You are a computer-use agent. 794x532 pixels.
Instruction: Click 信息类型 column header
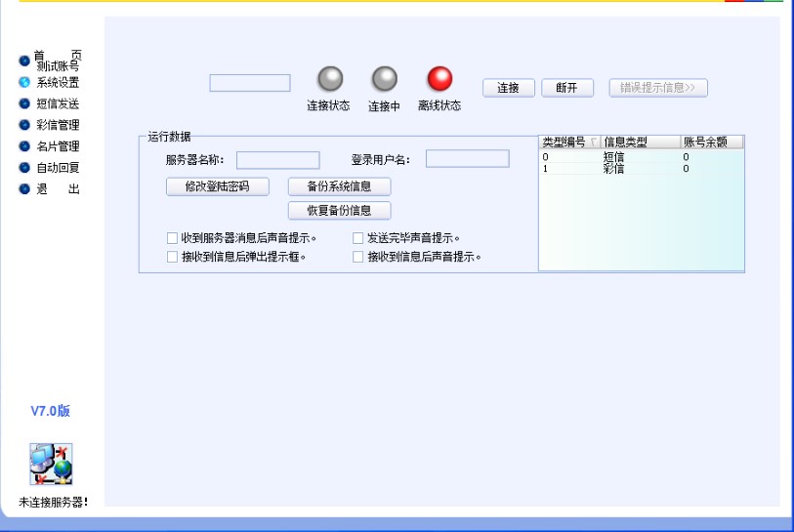pyautogui.click(x=641, y=142)
